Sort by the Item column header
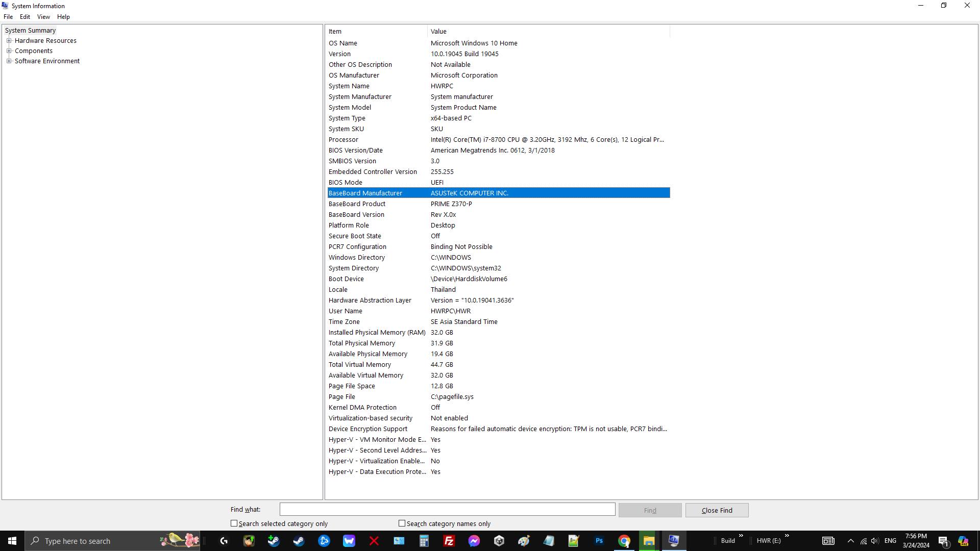Screen dimensions: 980x551 [x=377, y=31]
